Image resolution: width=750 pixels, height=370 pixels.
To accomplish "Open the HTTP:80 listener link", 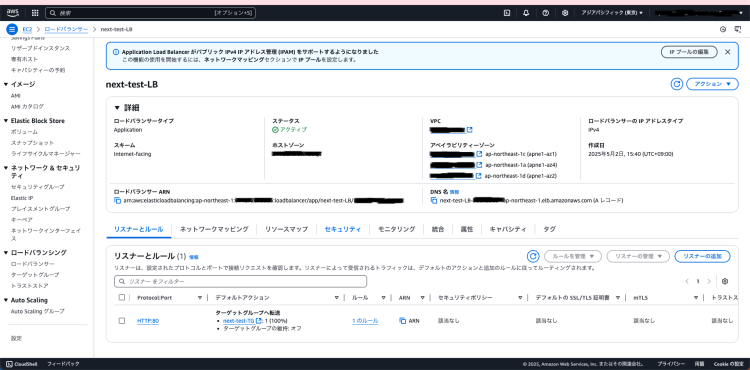I will 148,321.
